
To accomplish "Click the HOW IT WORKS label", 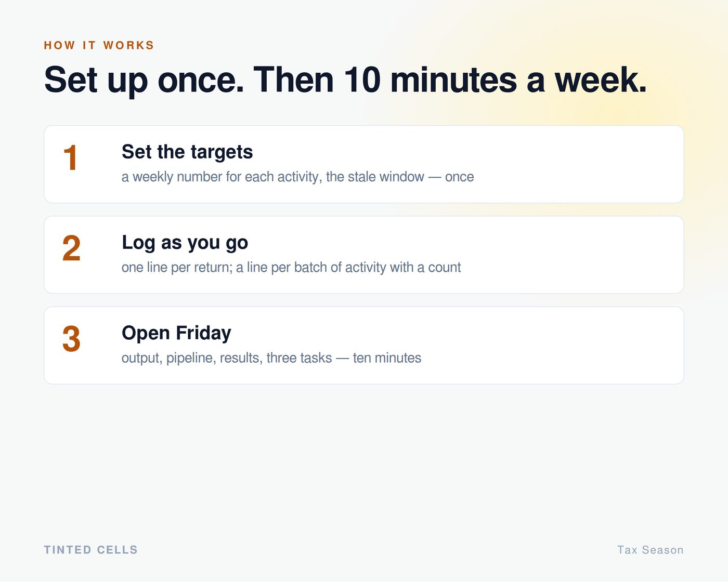I will pyautogui.click(x=99, y=45).
